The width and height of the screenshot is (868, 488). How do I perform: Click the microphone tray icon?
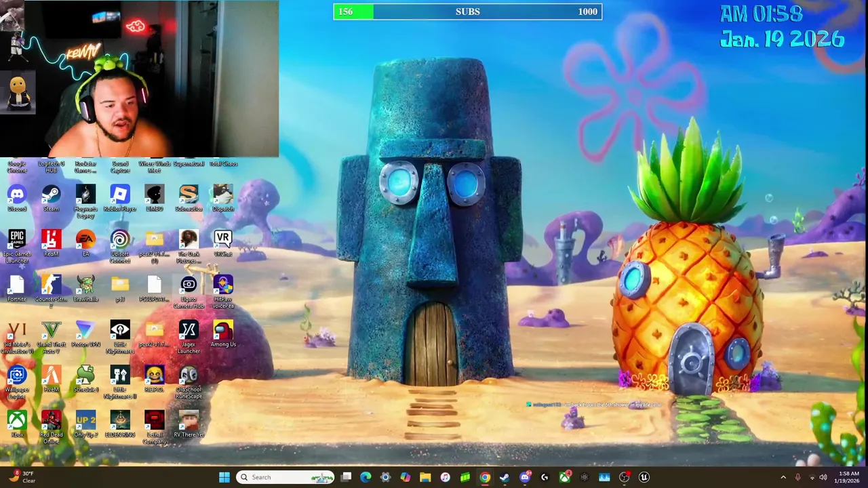pyautogui.click(x=797, y=477)
